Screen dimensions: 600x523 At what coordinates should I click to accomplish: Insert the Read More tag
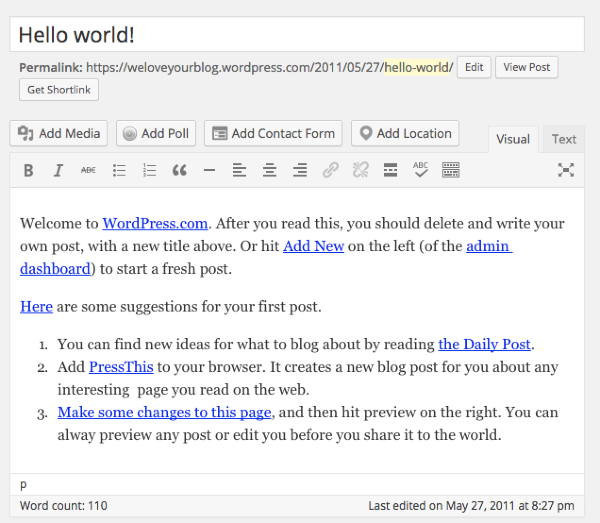[390, 171]
